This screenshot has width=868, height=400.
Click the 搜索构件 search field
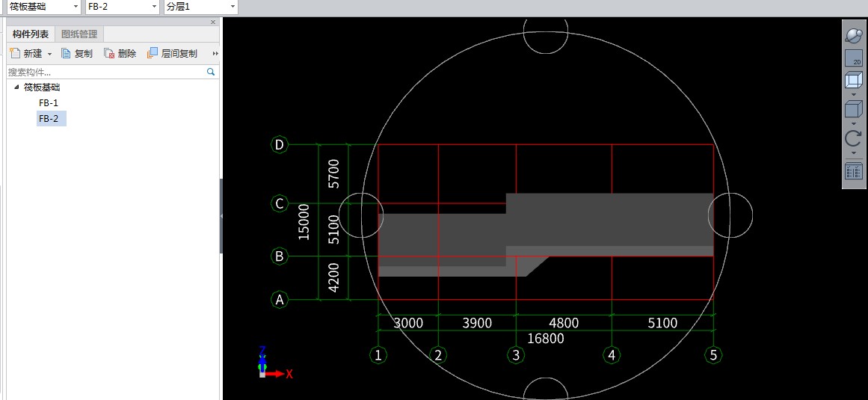coord(105,72)
